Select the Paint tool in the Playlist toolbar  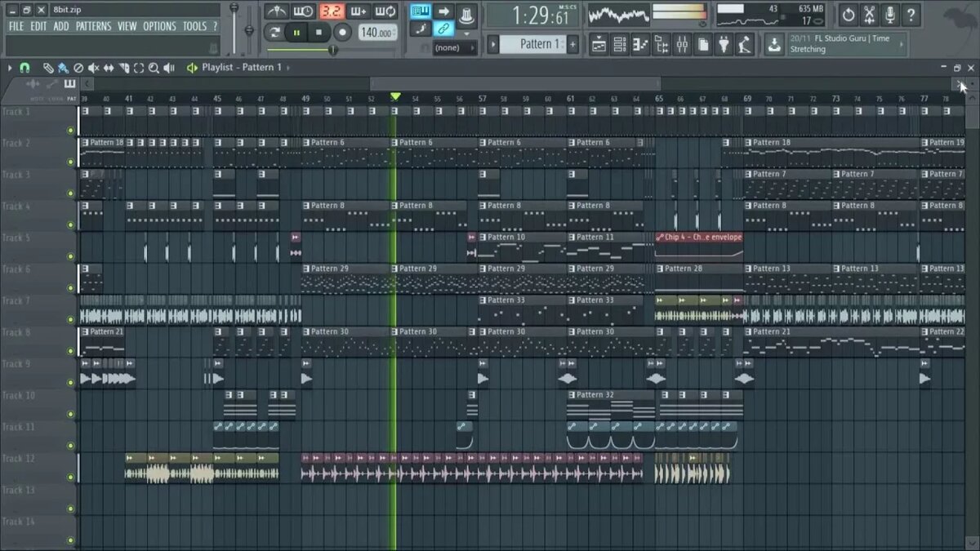tap(63, 67)
